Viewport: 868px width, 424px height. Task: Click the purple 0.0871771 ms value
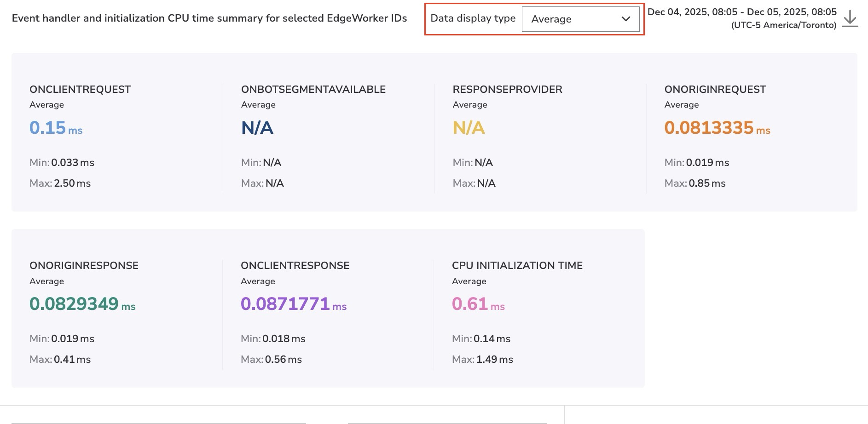tap(293, 304)
